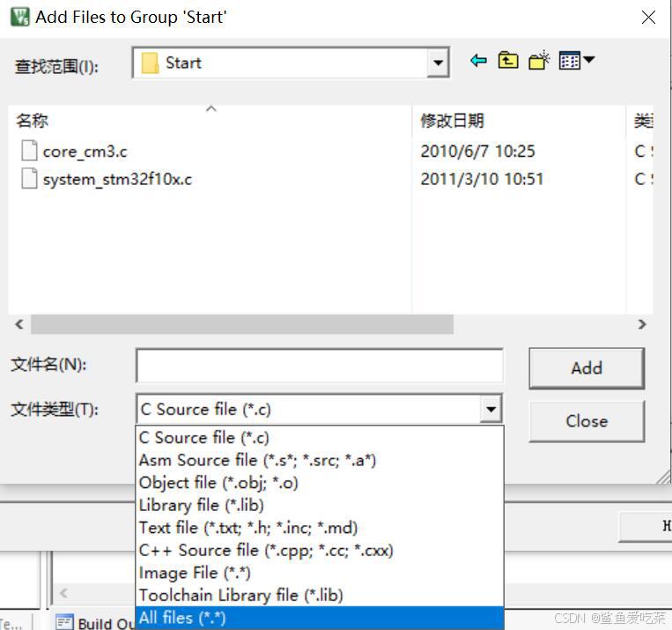672x630 pixels.
Task: Click the Keil uVision title bar icon
Action: tap(19, 17)
